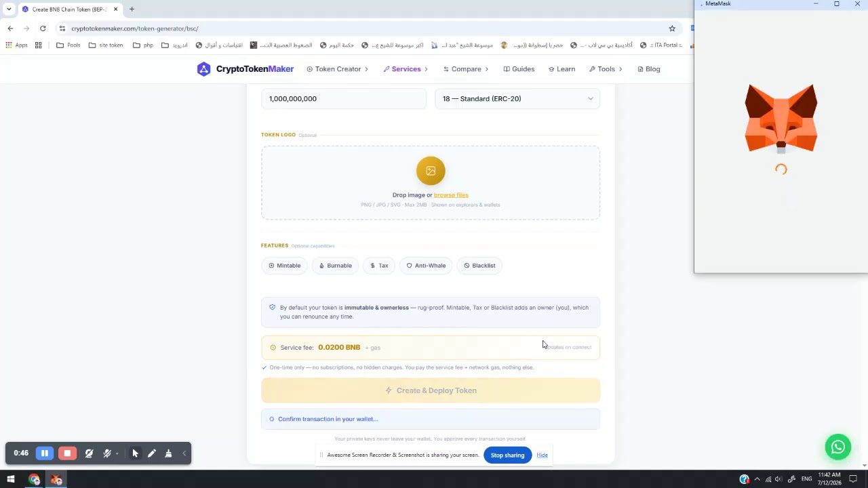Screen dimensions: 868x488
Task: Stop the screen recording with red button
Action: tap(67, 453)
